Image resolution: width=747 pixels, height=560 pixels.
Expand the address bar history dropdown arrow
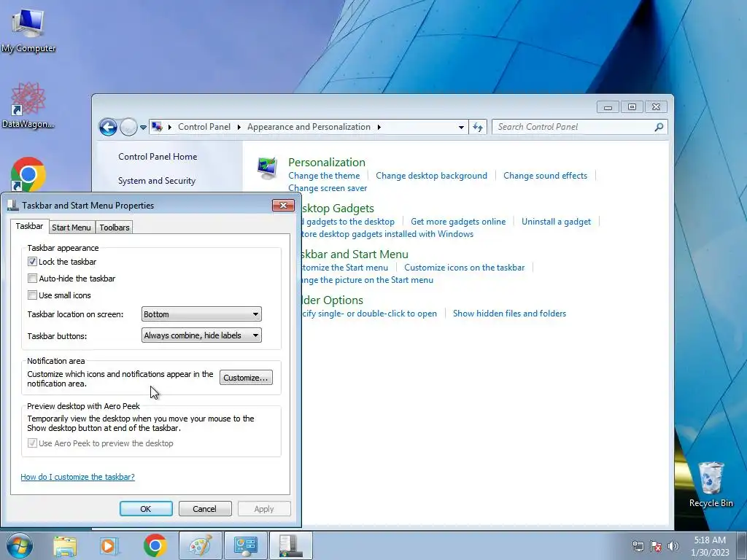pos(461,127)
